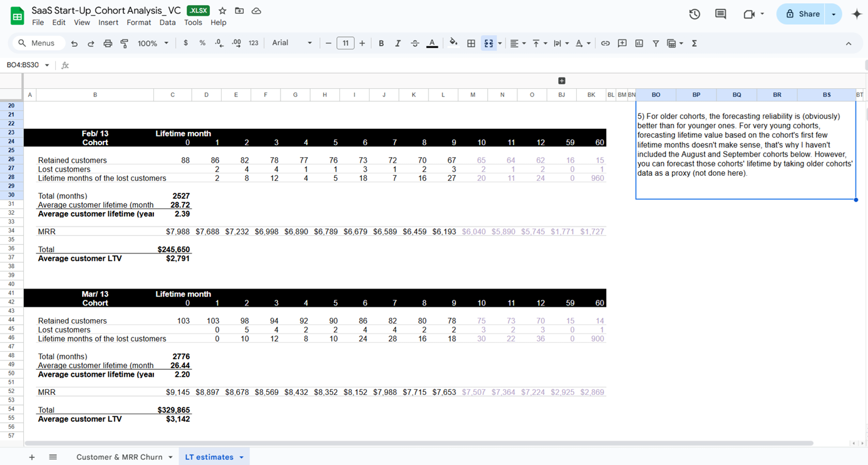Open the zoom level dropdown
This screenshot has height=465, width=868.
[x=152, y=43]
